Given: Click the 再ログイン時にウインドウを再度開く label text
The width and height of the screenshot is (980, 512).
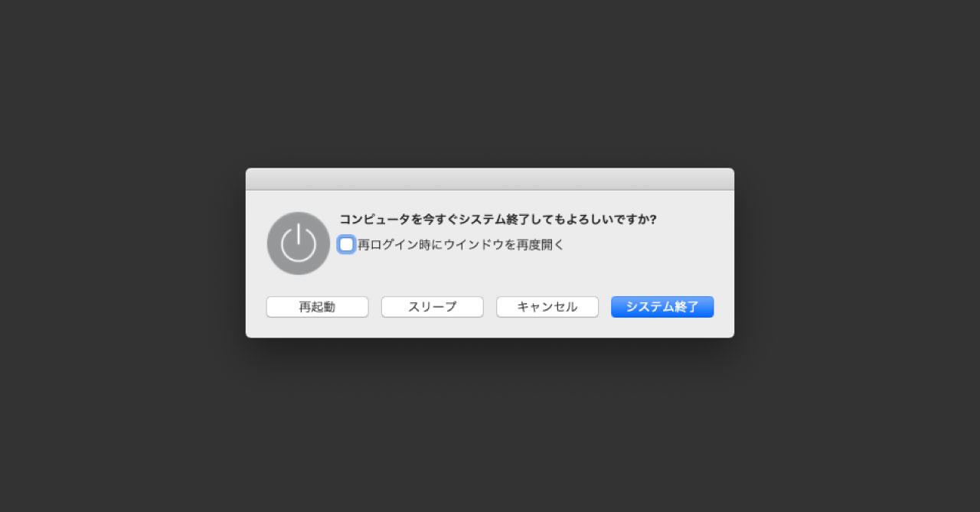Looking at the screenshot, I should click(x=461, y=245).
